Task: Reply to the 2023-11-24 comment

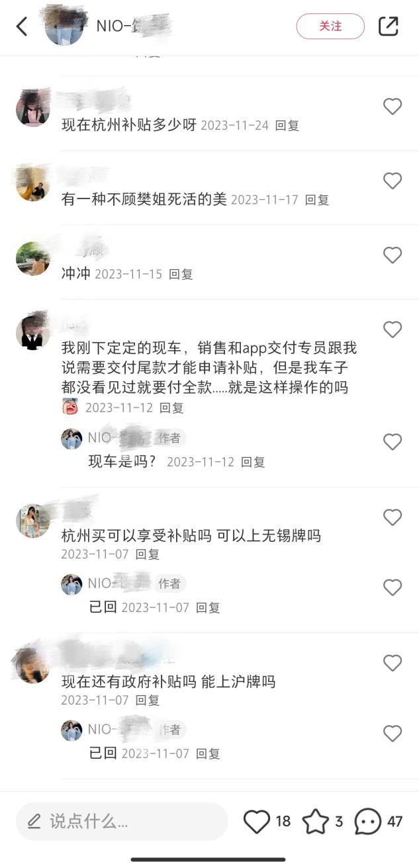Action: [x=287, y=125]
